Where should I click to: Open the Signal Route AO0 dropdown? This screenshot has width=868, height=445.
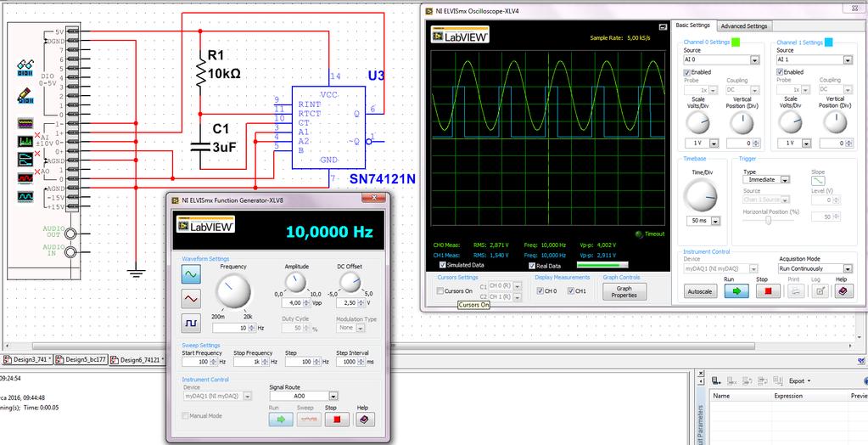tap(333, 397)
